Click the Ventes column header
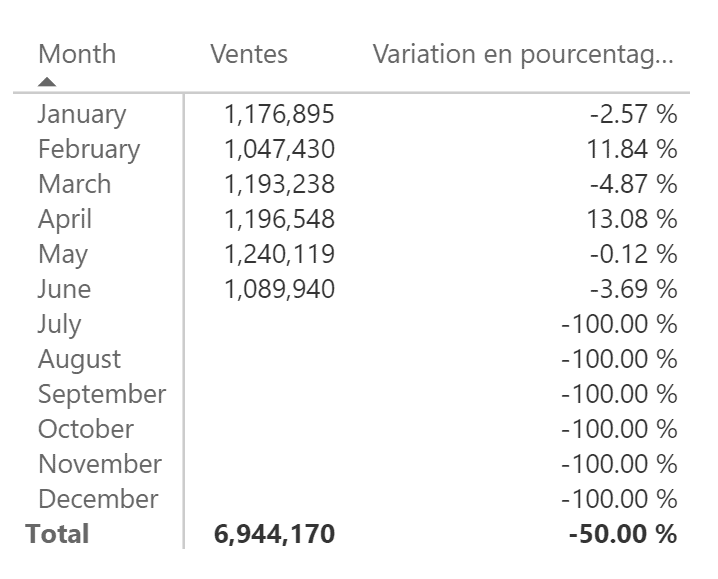This screenshot has height=579, width=718. (x=249, y=54)
